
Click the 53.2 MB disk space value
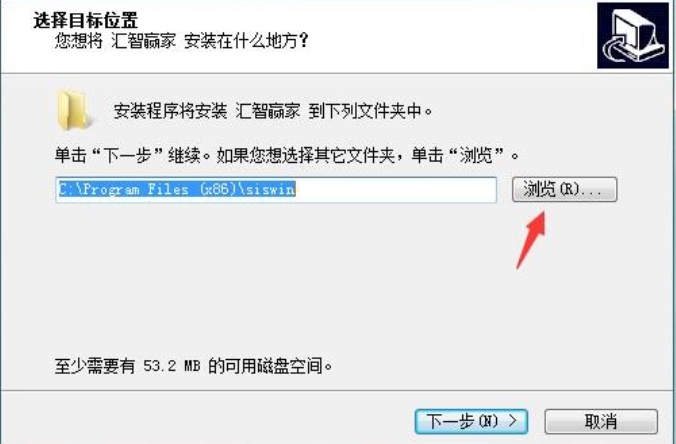point(172,366)
